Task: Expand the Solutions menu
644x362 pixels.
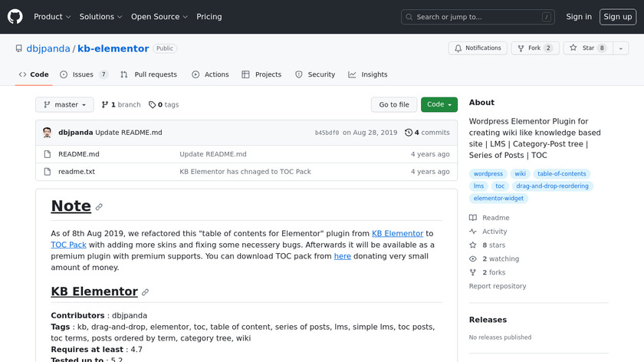Action: [100, 17]
